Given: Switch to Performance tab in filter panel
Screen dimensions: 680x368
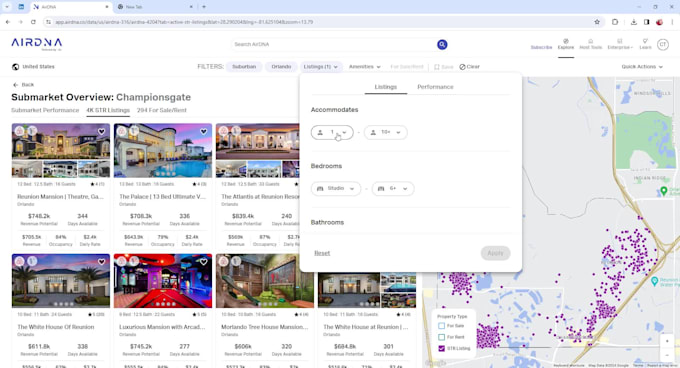Looking at the screenshot, I should (435, 87).
